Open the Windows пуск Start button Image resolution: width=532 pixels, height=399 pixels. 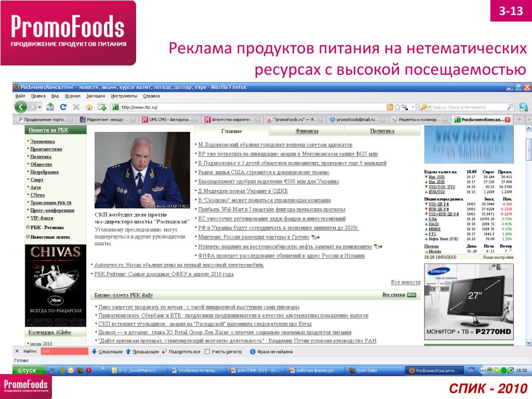[29, 370]
